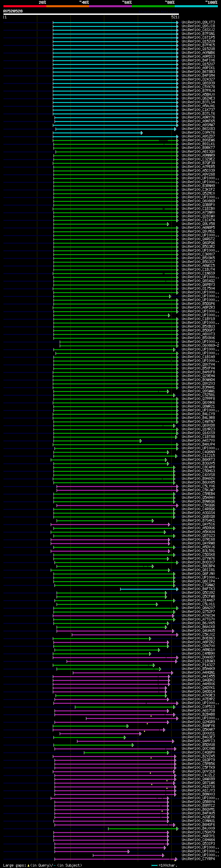
Task: Select the UniRef100_P14327 label
Action: 198,665
